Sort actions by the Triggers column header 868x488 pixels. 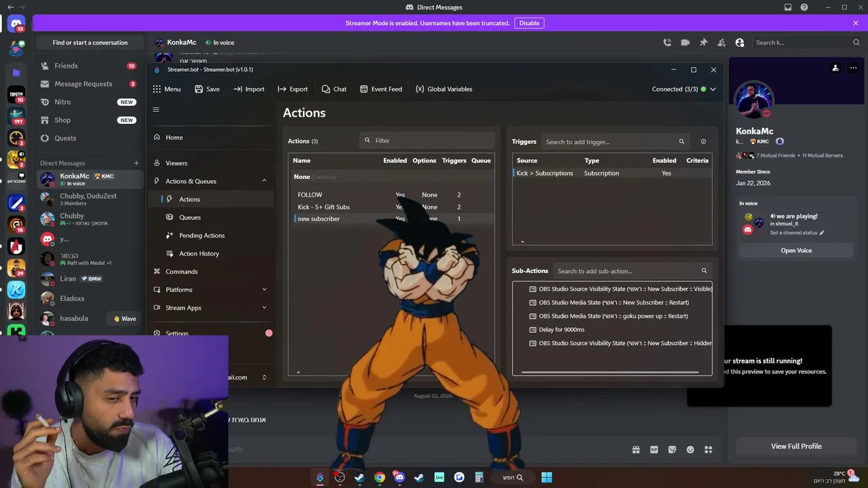point(454,161)
